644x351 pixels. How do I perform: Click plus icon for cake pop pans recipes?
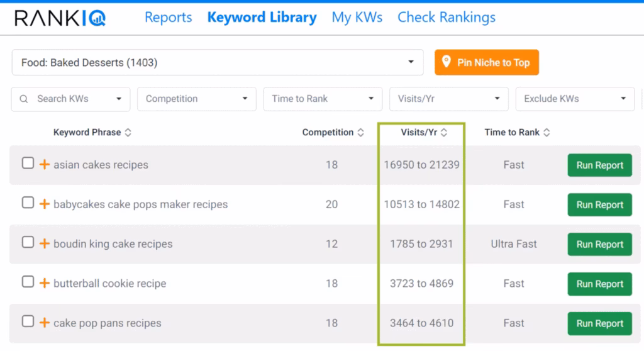click(45, 323)
